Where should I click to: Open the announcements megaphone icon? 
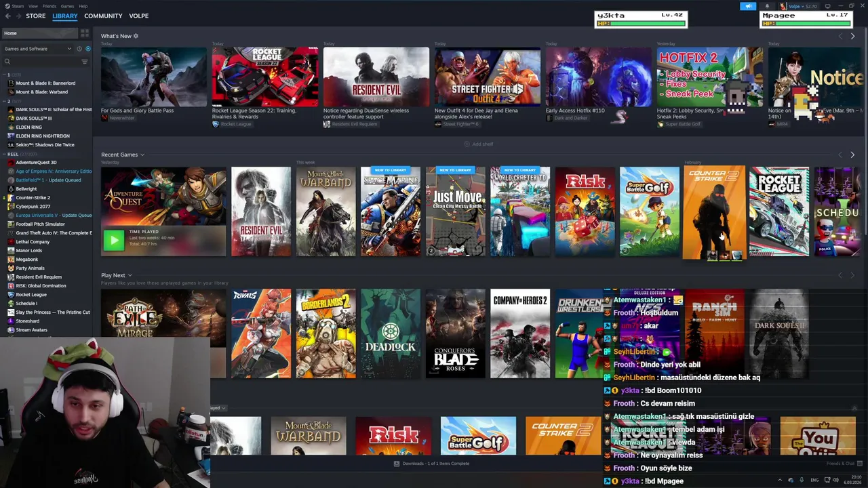click(x=748, y=6)
